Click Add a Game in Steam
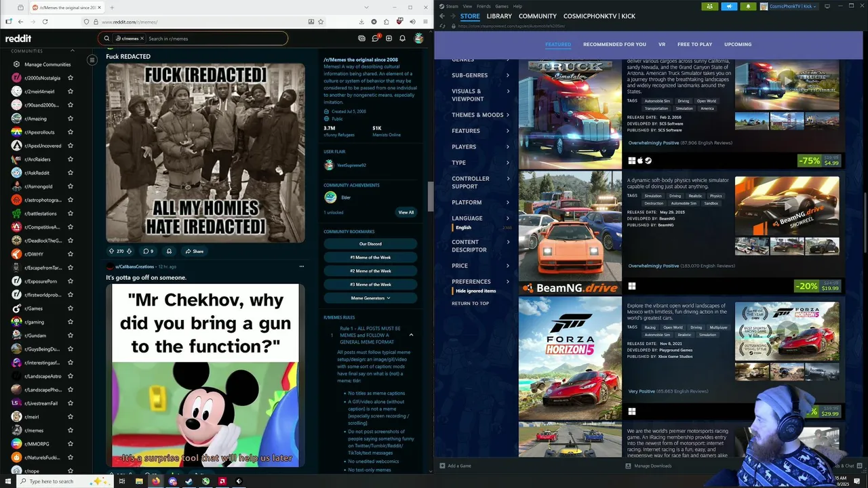Image resolution: width=868 pixels, height=488 pixels. pyautogui.click(x=455, y=466)
